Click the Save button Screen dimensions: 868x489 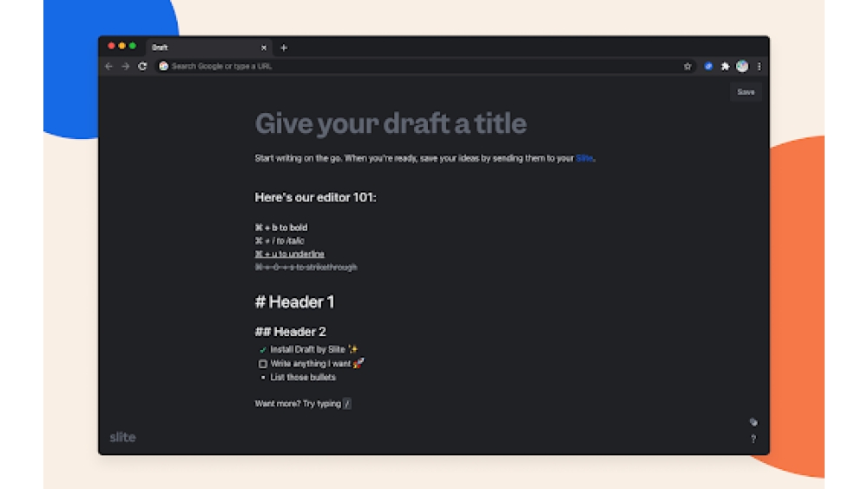(746, 92)
